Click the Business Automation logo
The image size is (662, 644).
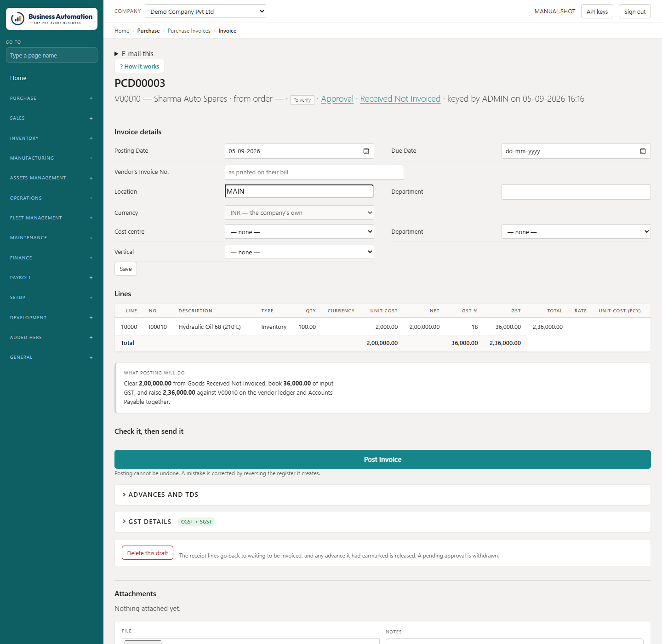[51, 19]
